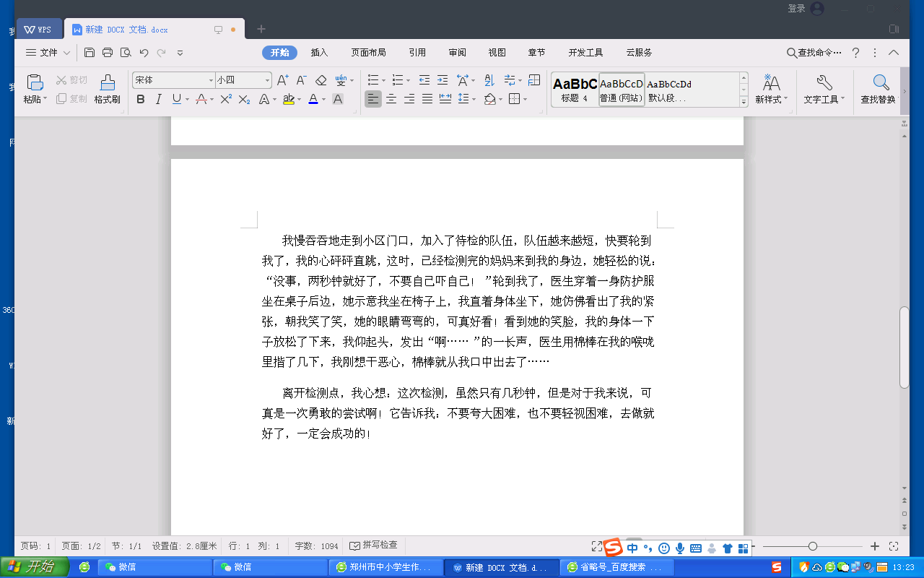Enable center alignment
924x578 pixels.
pos(391,99)
